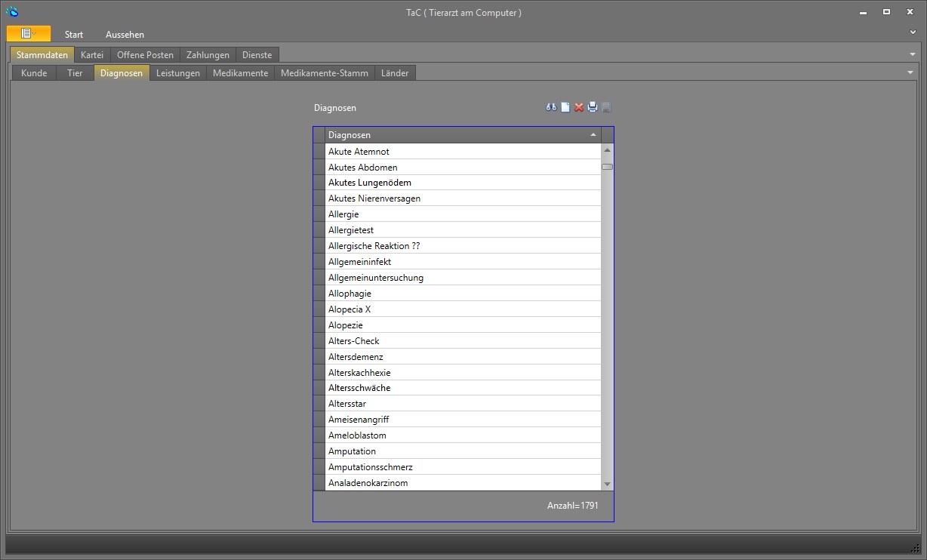The height and width of the screenshot is (560, 927).
Task: Print the diagnoses list
Action: [593, 107]
